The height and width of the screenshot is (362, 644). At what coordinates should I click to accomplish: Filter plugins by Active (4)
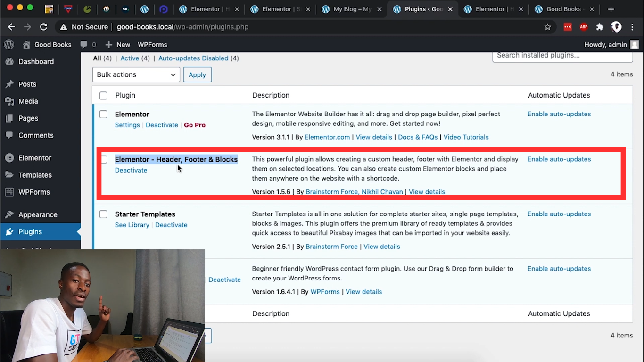click(135, 58)
